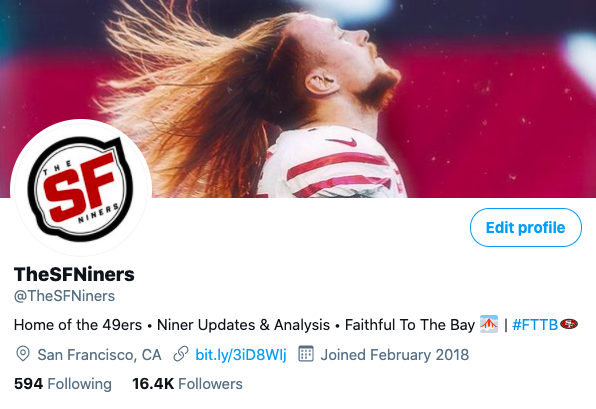The width and height of the screenshot is (596, 409).
Task: Click the bio text Home of the 49ers
Action: (78, 325)
